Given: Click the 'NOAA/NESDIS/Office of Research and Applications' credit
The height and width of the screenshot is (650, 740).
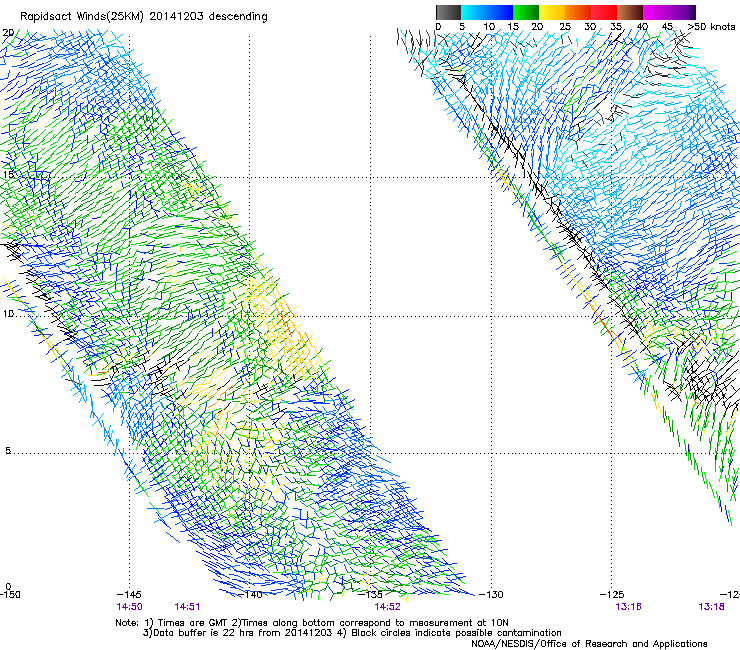Looking at the screenshot, I should pos(589,644).
